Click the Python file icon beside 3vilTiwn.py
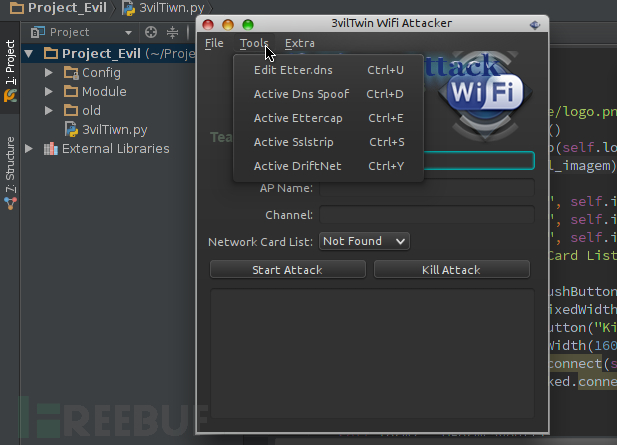 pyautogui.click(x=71, y=129)
